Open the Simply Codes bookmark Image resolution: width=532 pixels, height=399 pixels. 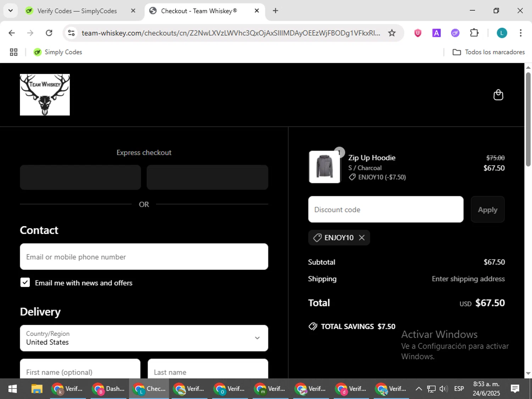click(x=58, y=52)
